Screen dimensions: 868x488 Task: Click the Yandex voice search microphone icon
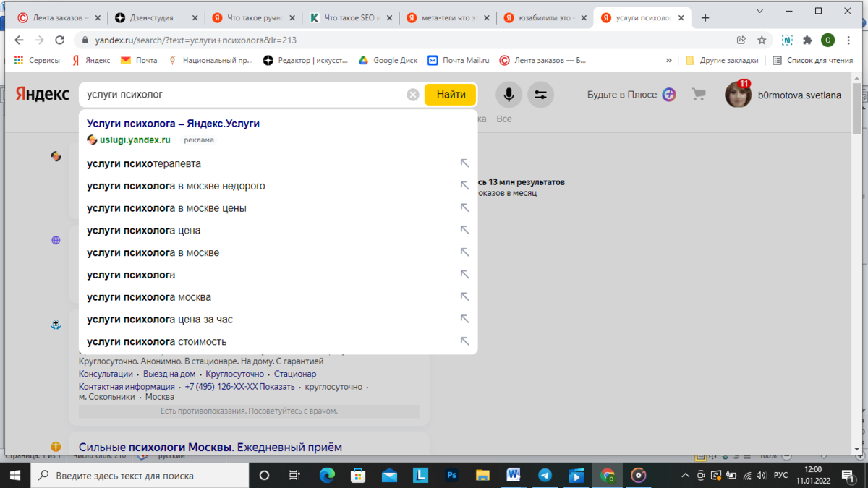(509, 95)
